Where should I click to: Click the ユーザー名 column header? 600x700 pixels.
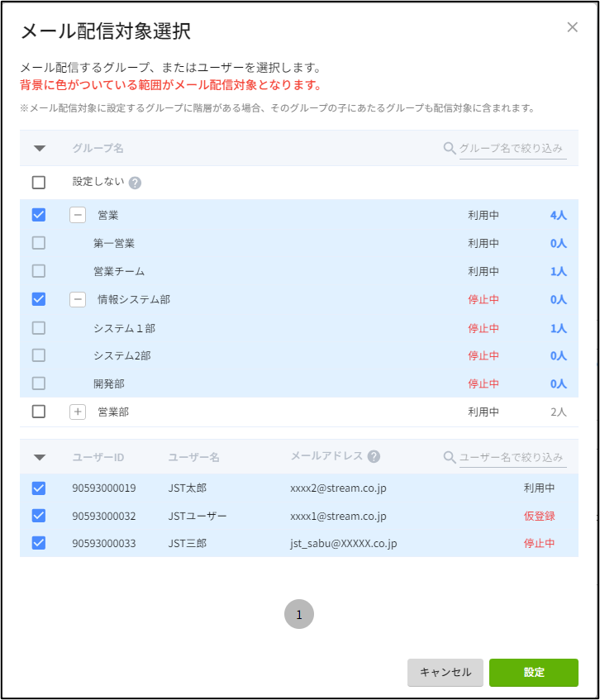(193, 458)
